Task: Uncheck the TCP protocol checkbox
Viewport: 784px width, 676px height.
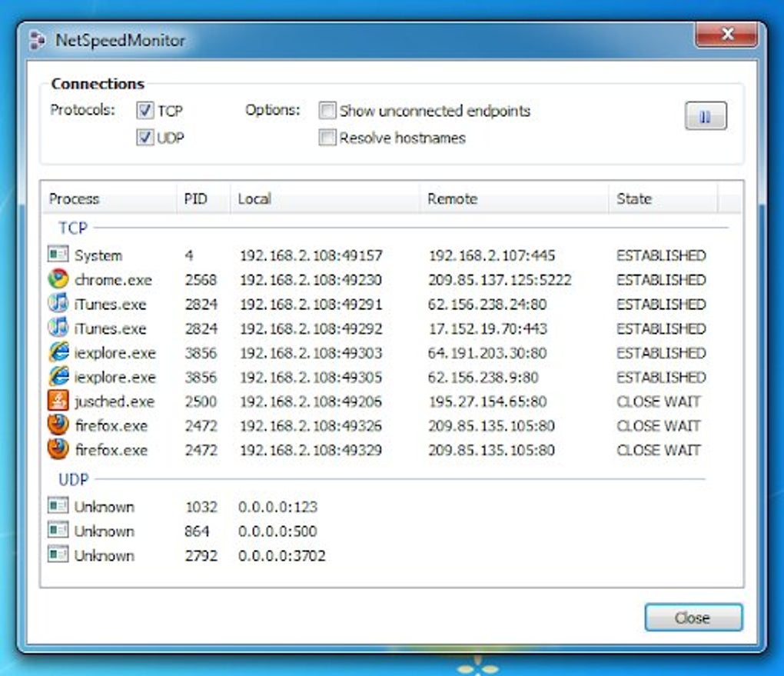Action: click(x=145, y=110)
